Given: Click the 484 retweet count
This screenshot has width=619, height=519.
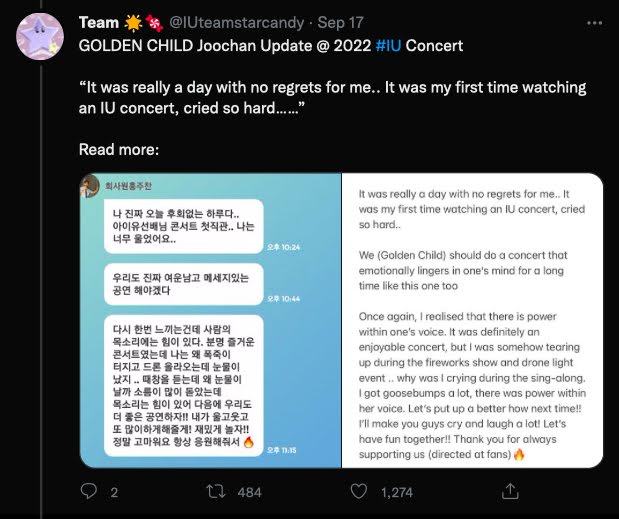Looking at the screenshot, I should tap(249, 493).
